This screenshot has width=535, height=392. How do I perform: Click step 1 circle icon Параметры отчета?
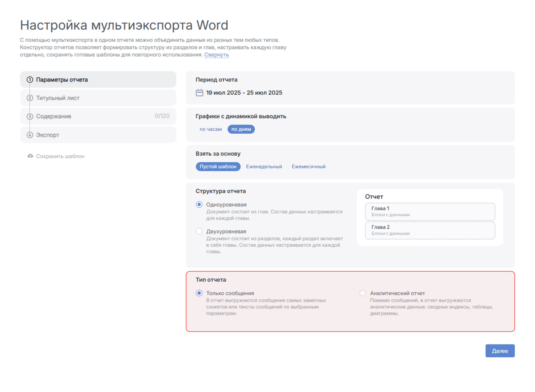(x=30, y=80)
